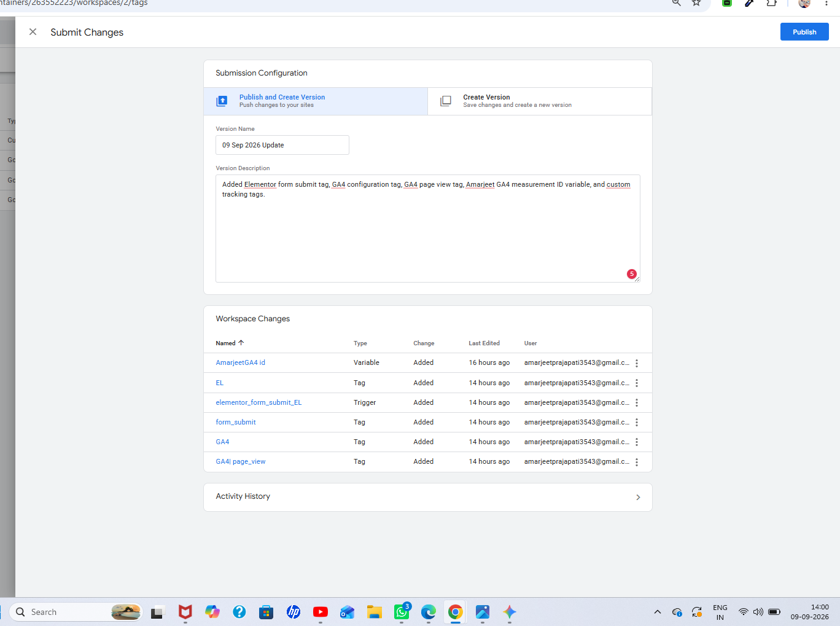The height and width of the screenshot is (626, 840).
Task: Show hidden system tray icons
Action: point(658,612)
